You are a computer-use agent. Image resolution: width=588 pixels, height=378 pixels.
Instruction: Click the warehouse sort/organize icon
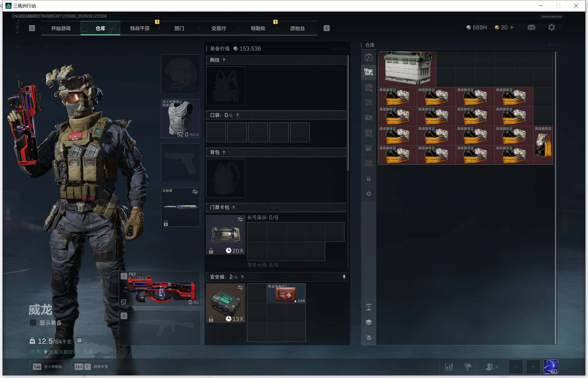point(368,337)
